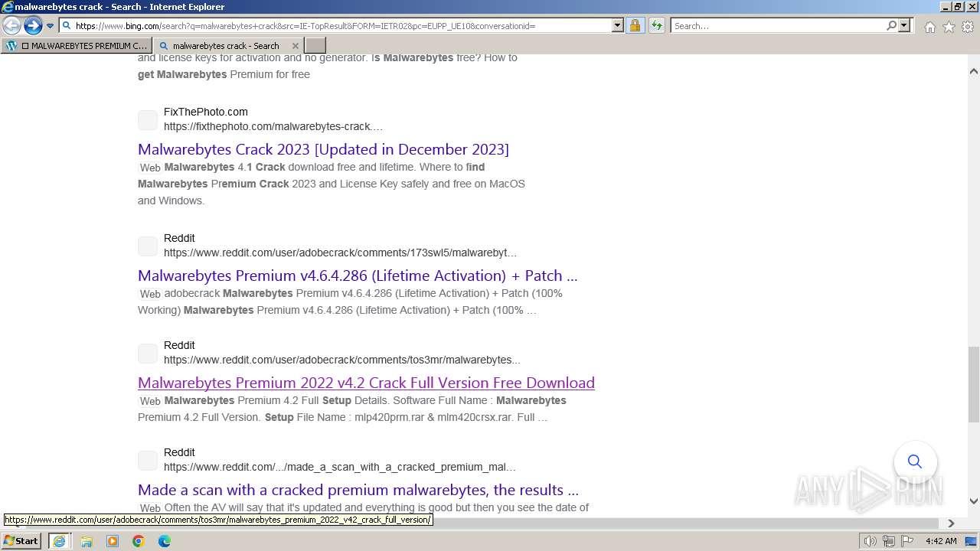This screenshot has height=551, width=980.
Task: Open a new blank tab
Action: coord(315,45)
